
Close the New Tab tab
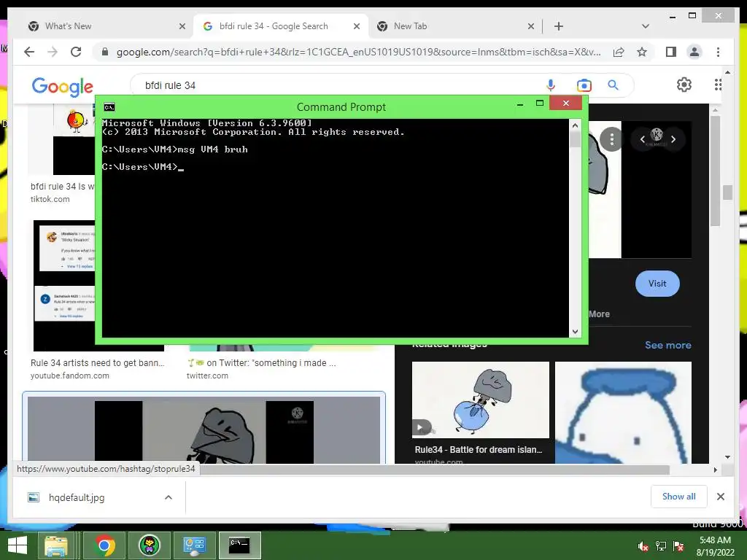(531, 26)
